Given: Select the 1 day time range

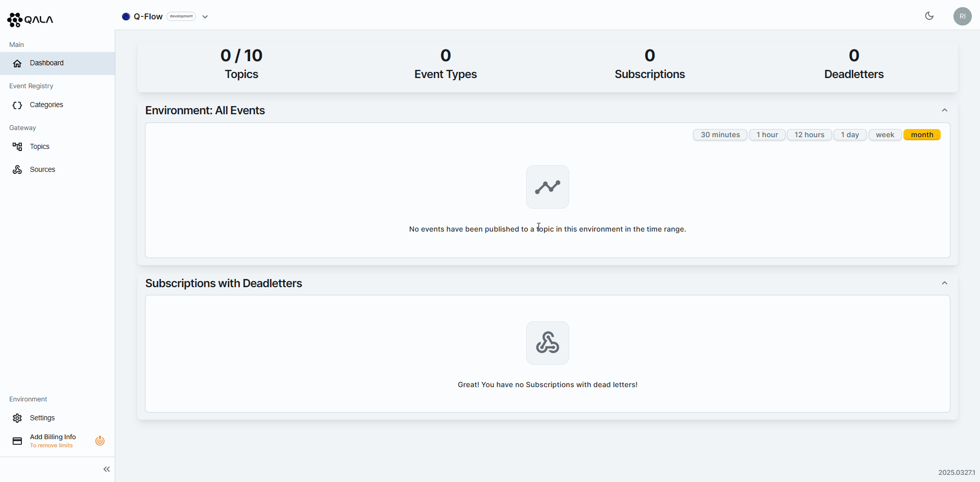Looking at the screenshot, I should coord(850,135).
